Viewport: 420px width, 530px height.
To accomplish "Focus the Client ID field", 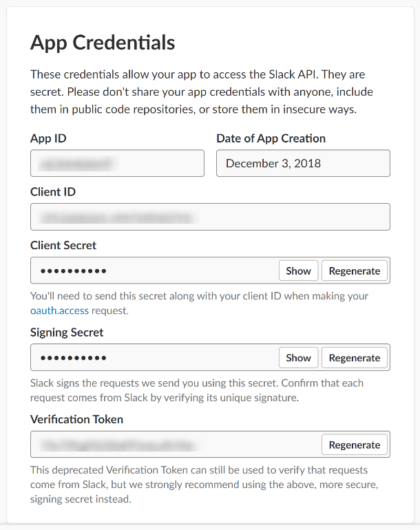I will [x=210, y=217].
